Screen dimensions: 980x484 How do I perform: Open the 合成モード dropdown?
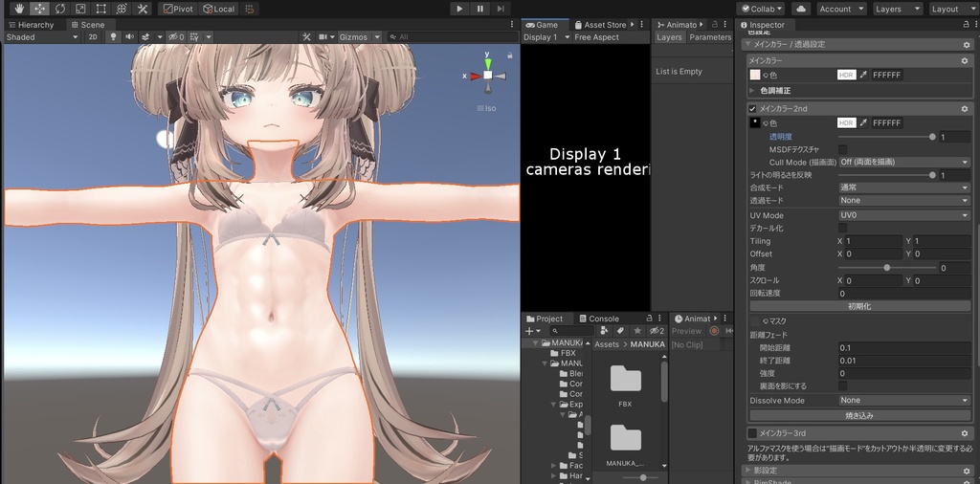point(904,188)
